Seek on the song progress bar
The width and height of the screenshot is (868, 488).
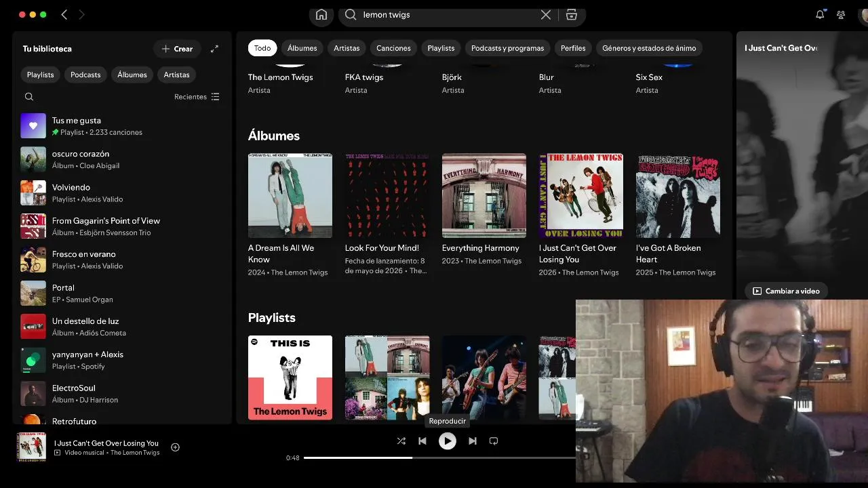pyautogui.click(x=439, y=457)
